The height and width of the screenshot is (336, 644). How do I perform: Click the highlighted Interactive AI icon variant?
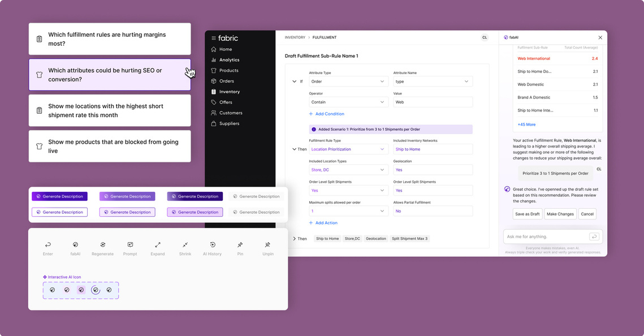(x=81, y=290)
